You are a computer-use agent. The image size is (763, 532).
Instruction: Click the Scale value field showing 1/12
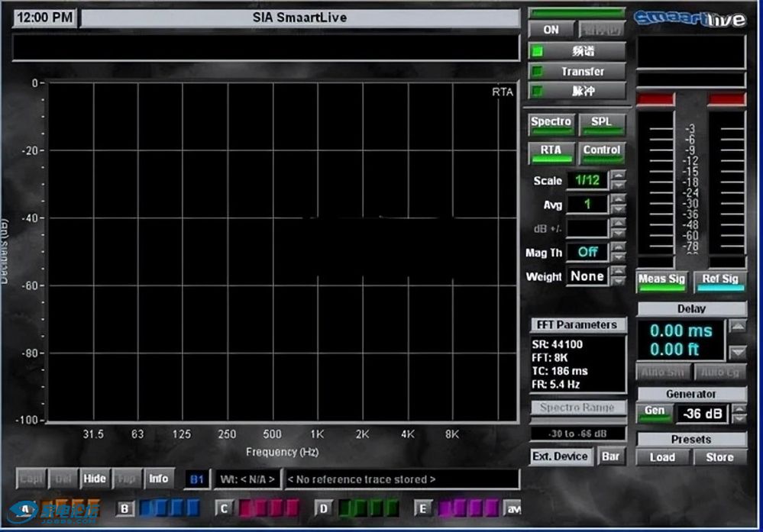point(587,180)
